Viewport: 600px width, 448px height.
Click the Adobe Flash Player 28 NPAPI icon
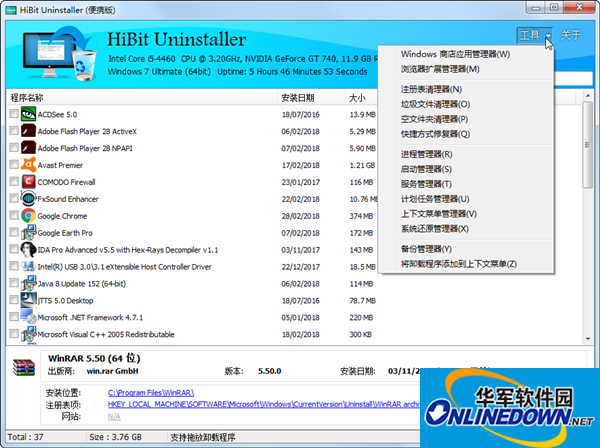click(x=28, y=148)
